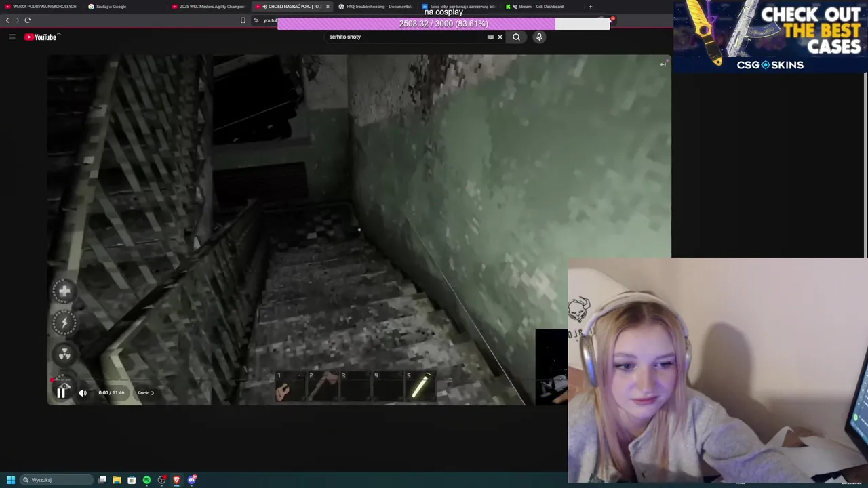Close the 'CHCIELI NAGRAĆ POR...' tab
868x488 pixels.
(x=328, y=7)
